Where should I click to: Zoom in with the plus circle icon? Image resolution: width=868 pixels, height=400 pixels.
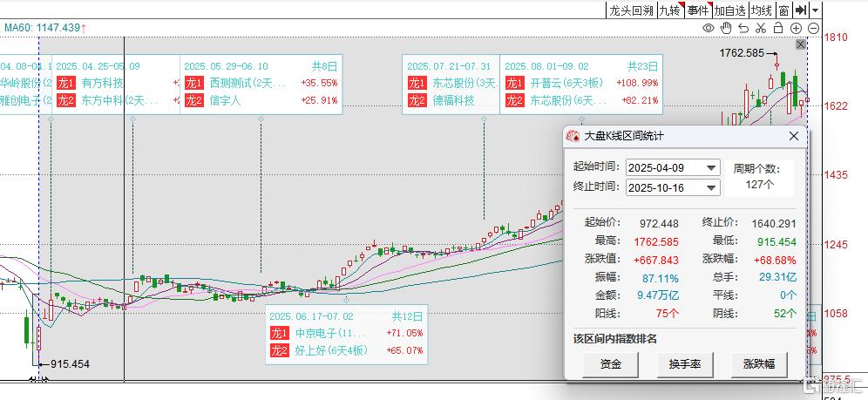tap(797, 28)
